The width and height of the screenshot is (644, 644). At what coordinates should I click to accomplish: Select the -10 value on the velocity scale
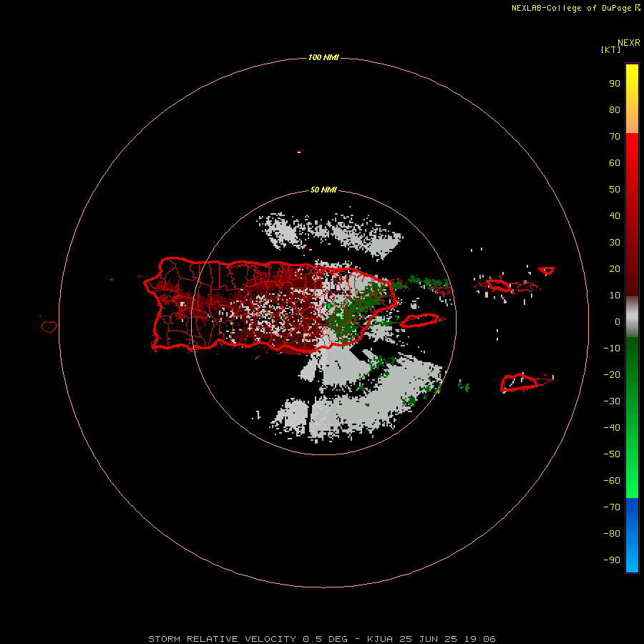612,348
